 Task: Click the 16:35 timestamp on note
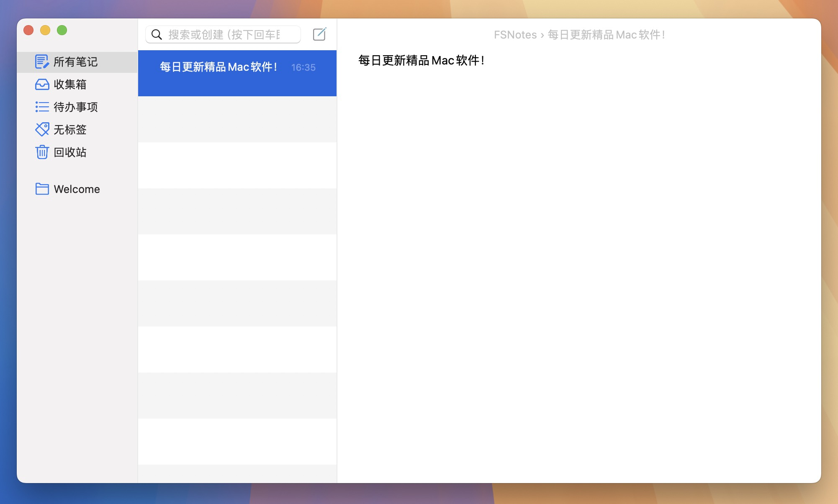pos(303,67)
